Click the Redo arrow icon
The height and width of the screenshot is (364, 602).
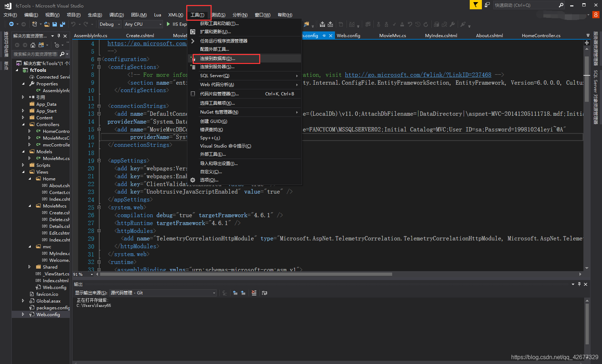pyautogui.click(x=86, y=24)
